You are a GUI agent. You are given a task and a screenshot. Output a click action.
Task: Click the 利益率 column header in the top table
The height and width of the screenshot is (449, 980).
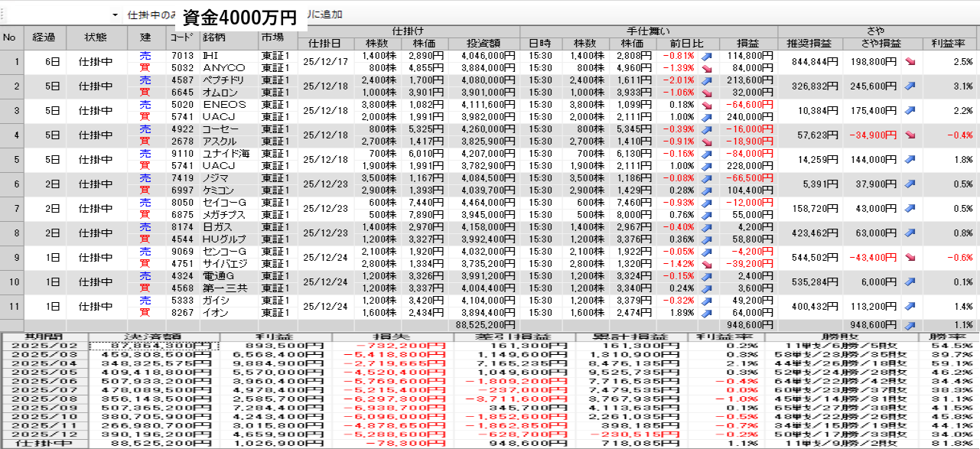coord(951,43)
